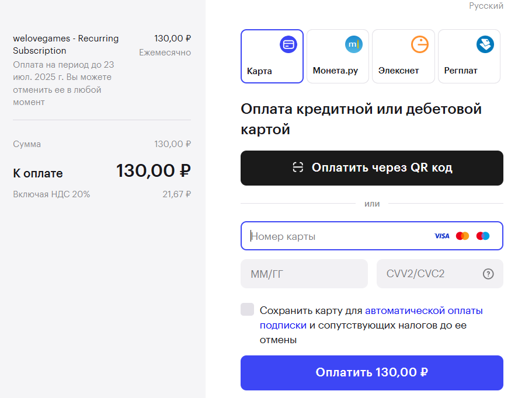Open the автоматической оплаты подписки link
Image resolution: width=532 pixels, height=398 pixels.
pos(371,318)
